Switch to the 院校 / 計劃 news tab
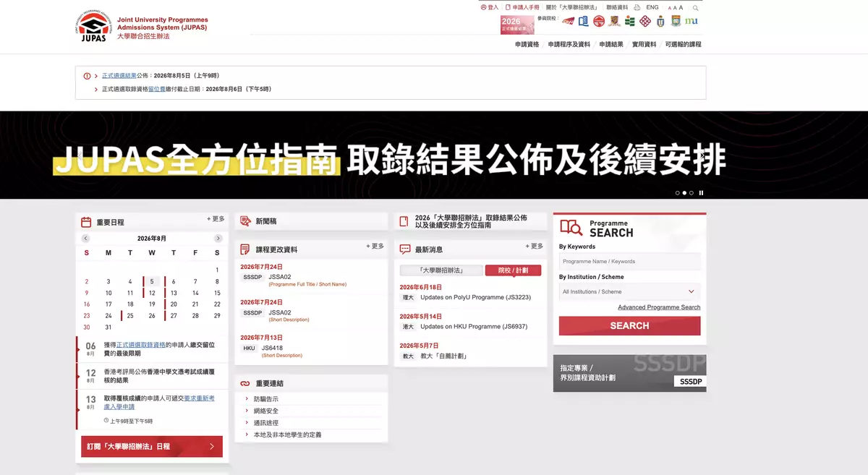This screenshot has height=475, width=868. tap(513, 270)
